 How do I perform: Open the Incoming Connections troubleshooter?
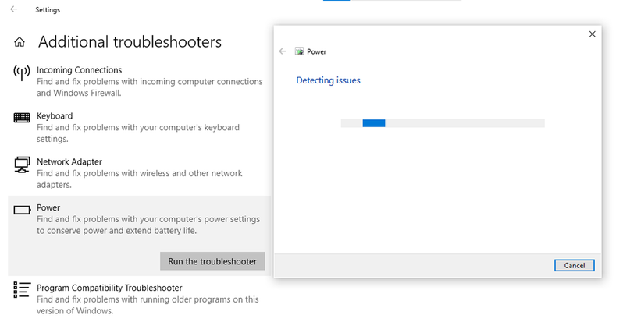click(80, 70)
